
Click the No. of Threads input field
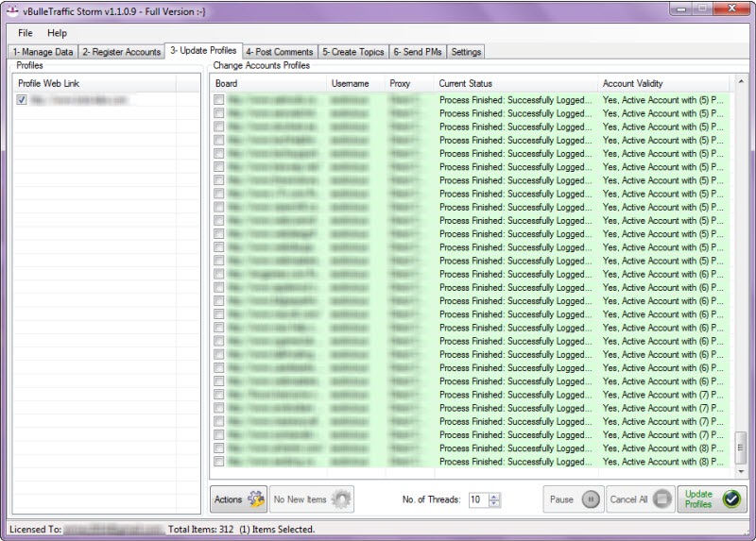[477, 499]
